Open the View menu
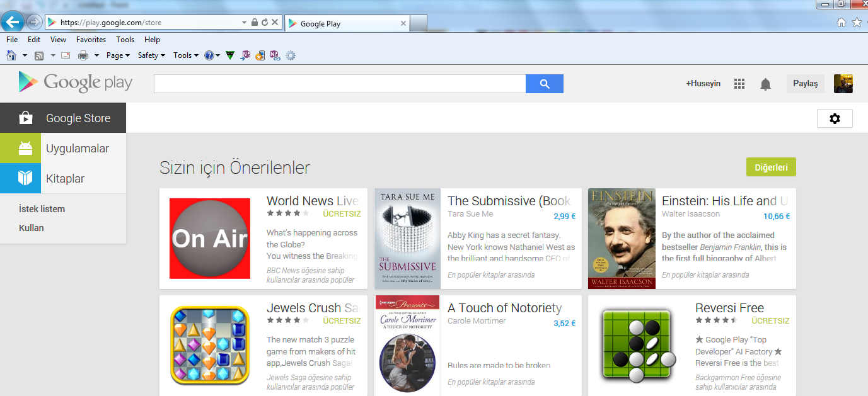Screen dimensions: 868x396 [x=58, y=40]
